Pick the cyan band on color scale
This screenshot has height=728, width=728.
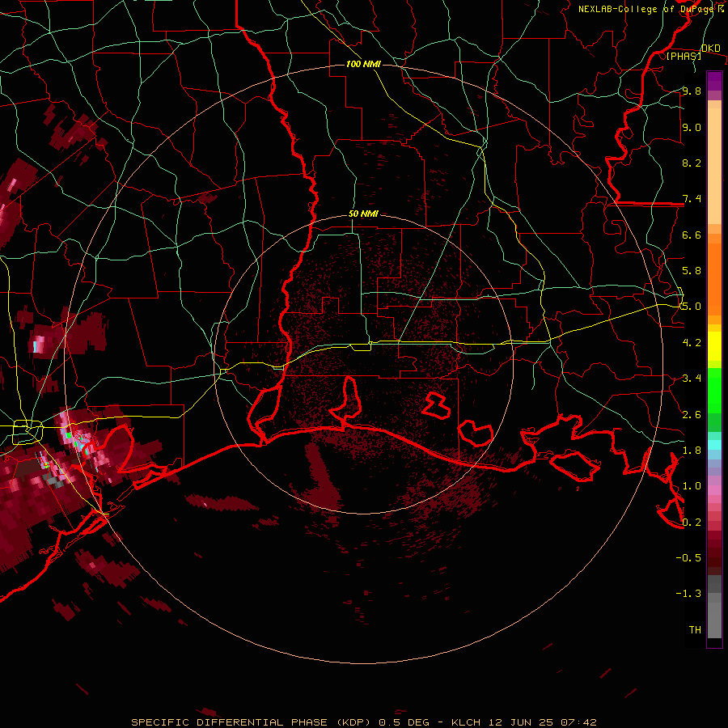click(x=714, y=445)
